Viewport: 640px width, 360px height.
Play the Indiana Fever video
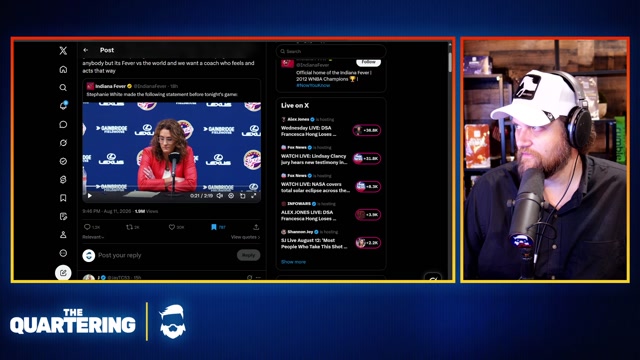tap(90, 196)
